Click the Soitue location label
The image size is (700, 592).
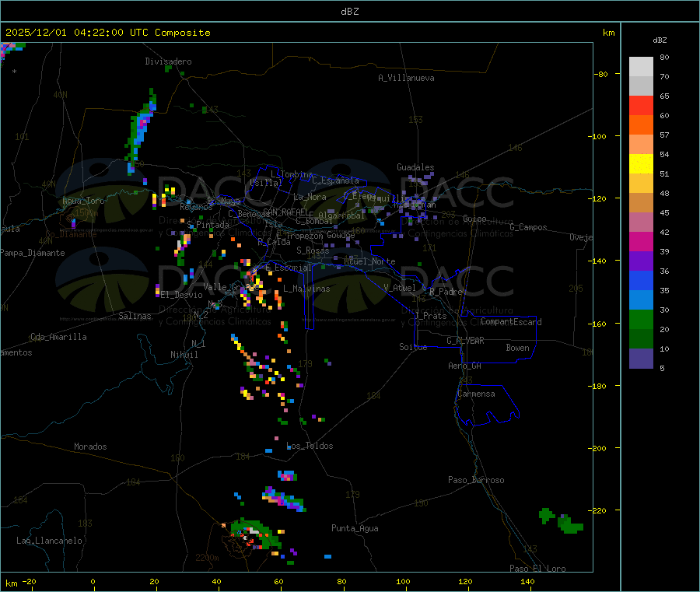[x=413, y=347]
